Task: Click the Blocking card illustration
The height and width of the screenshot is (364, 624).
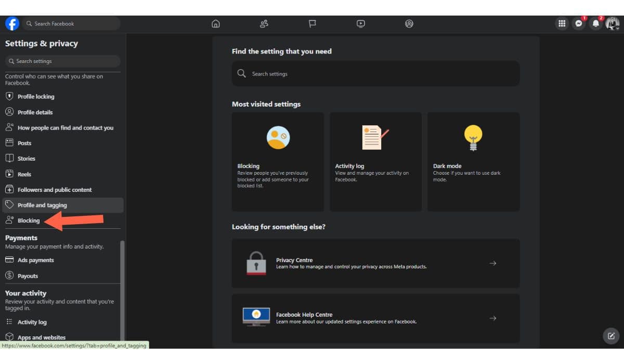Action: coord(278,138)
